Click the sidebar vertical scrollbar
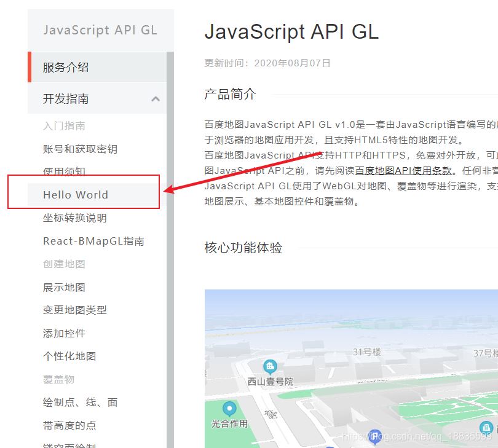The width and height of the screenshot is (498, 448). tap(170, 246)
